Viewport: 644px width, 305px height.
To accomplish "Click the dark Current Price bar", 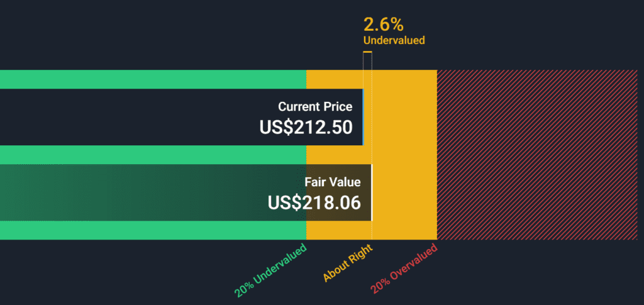I will 182,117.
